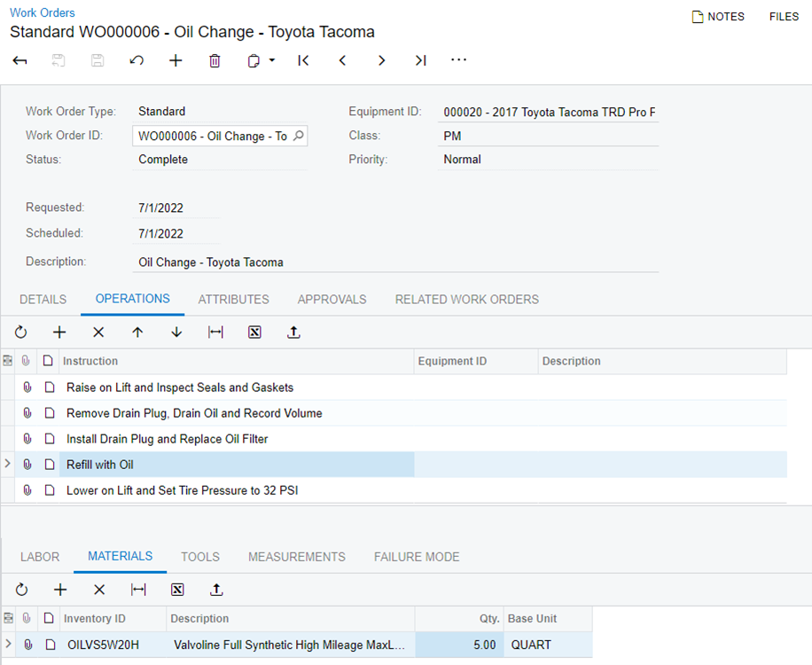Open the APPROVALS tab

click(332, 300)
